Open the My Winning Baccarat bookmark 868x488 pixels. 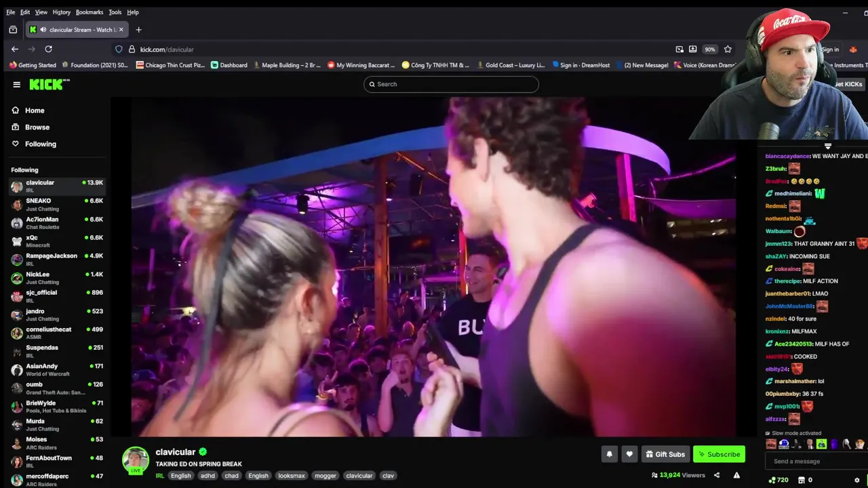tap(361, 65)
